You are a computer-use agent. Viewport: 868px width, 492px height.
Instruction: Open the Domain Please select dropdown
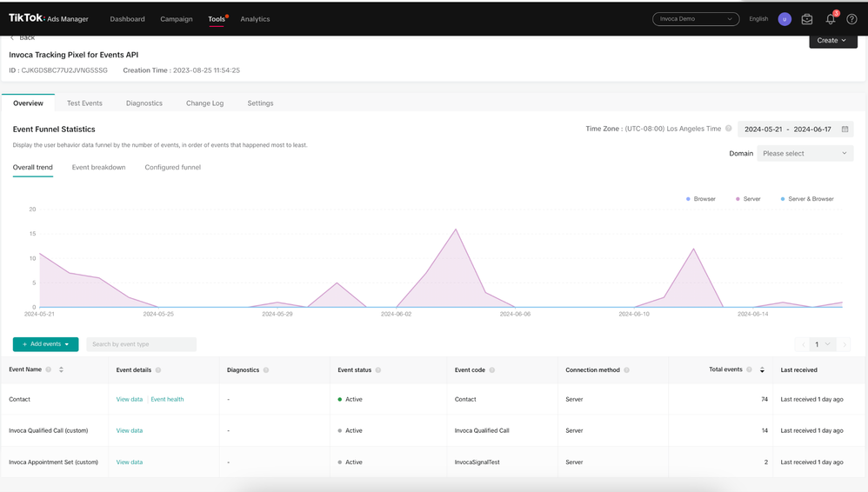[x=805, y=153]
